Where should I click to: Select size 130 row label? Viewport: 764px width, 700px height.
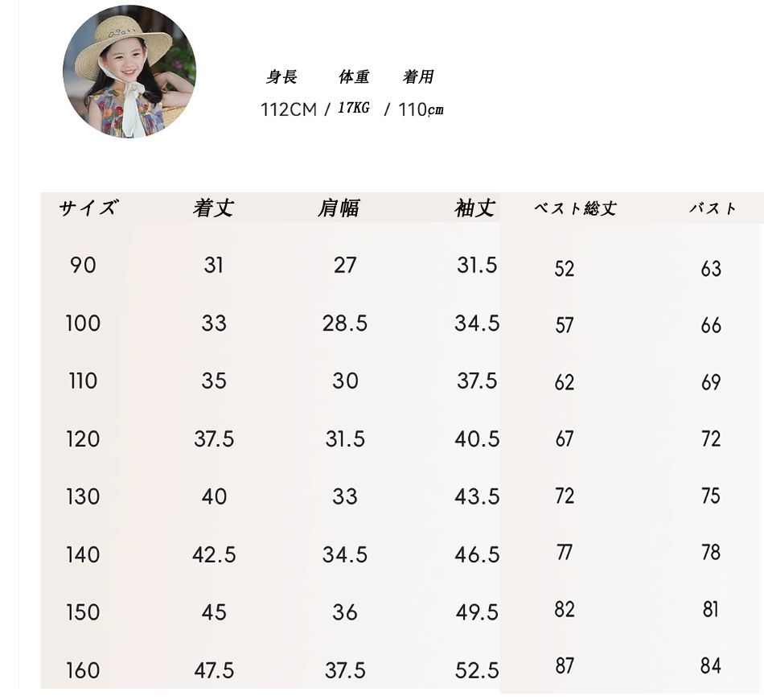83,496
